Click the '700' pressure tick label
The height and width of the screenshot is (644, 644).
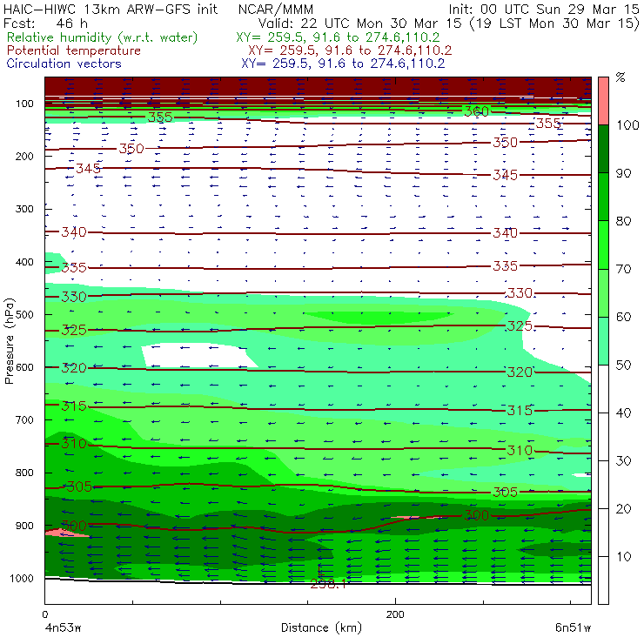(24, 420)
